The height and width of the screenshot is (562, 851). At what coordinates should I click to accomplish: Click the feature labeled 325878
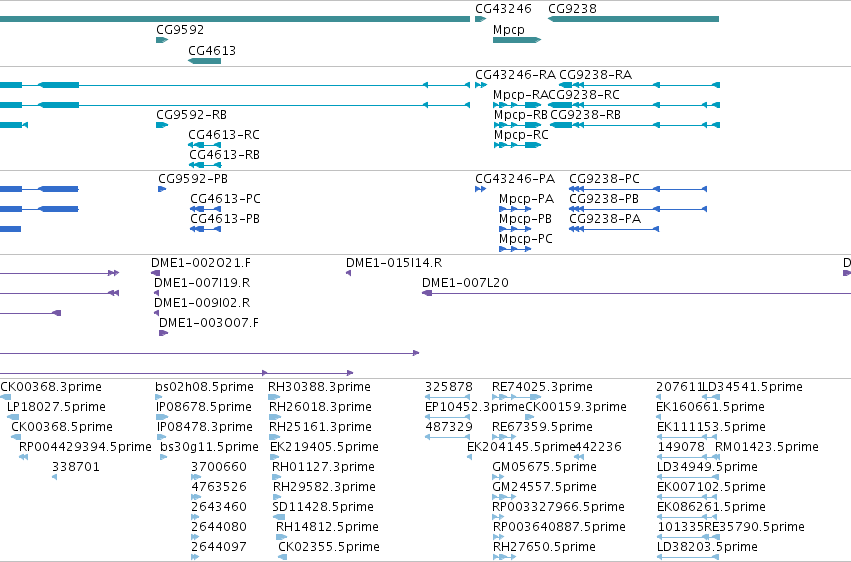[x=448, y=387]
